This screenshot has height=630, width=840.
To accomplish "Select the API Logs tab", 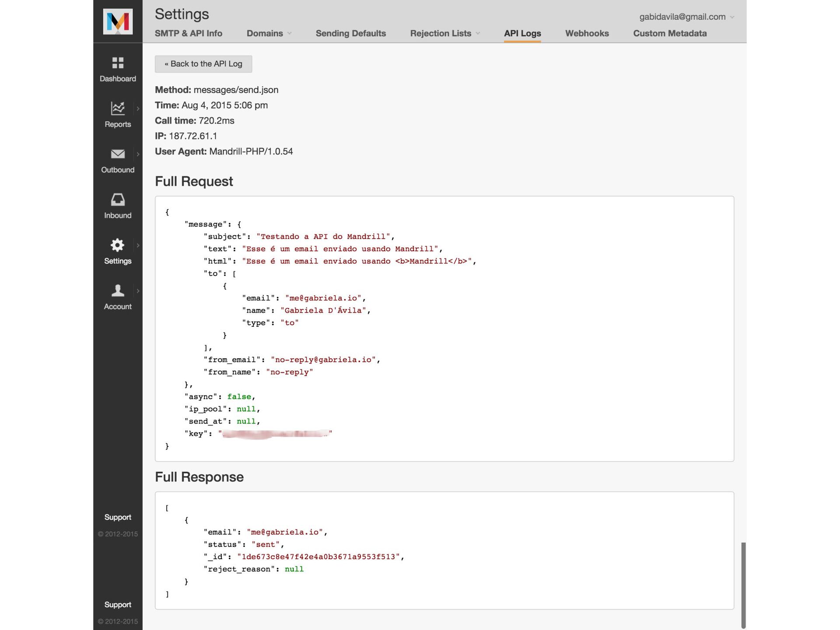I will pyautogui.click(x=522, y=33).
